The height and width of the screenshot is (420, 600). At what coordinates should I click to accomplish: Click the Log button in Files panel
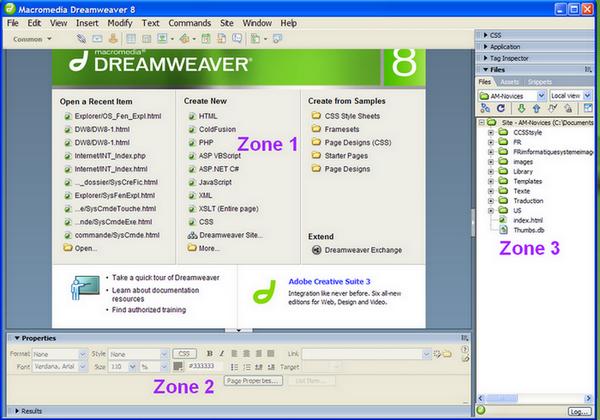[579, 412]
